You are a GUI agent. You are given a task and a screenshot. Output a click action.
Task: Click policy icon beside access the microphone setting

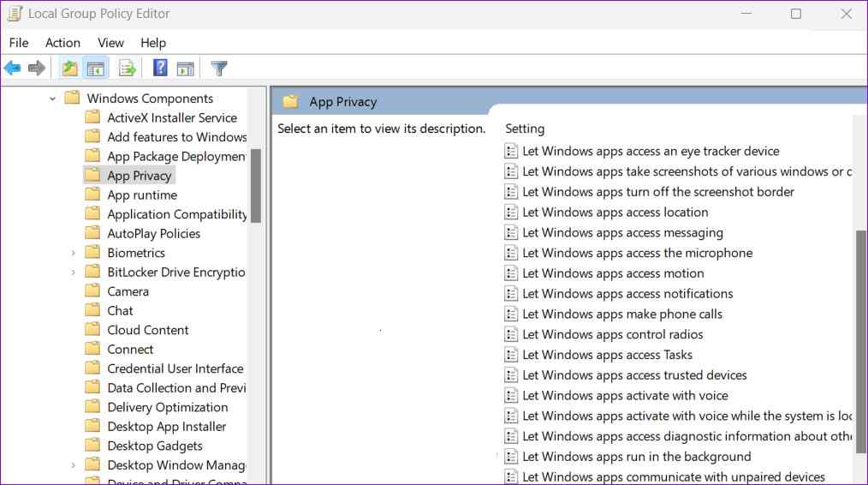511,253
